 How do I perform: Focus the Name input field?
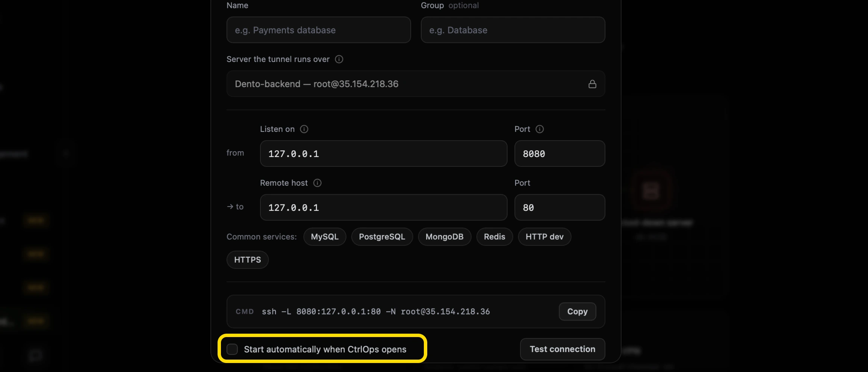[319, 30]
